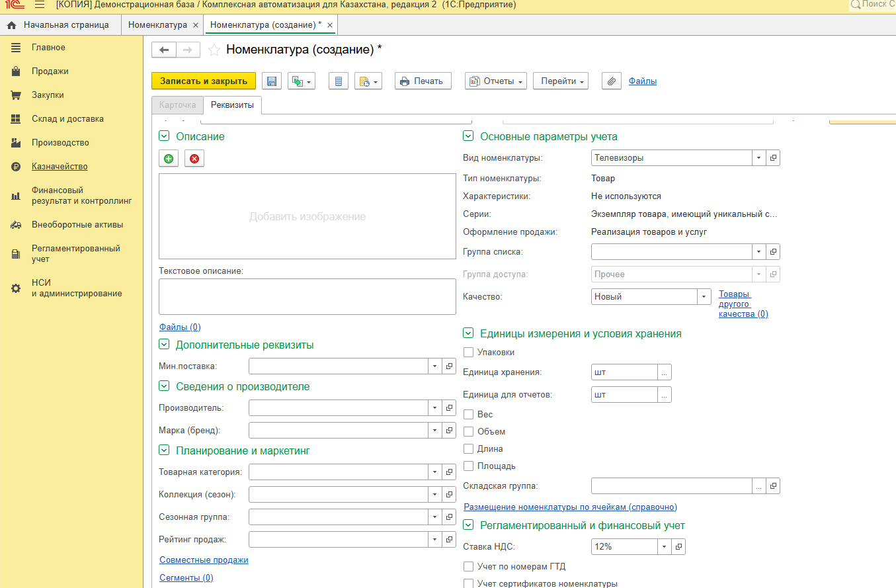Switch to the Карточка tab

point(177,105)
